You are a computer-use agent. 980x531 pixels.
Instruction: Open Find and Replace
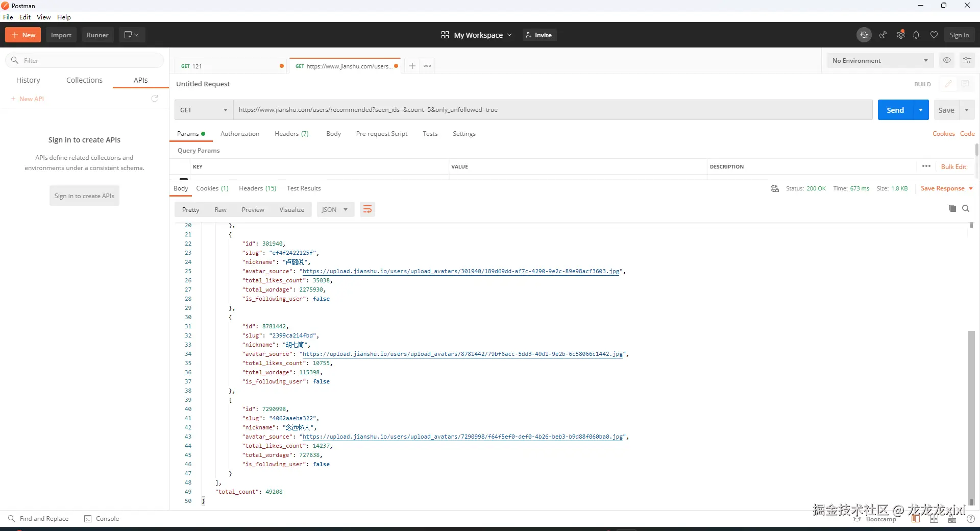pos(38,519)
